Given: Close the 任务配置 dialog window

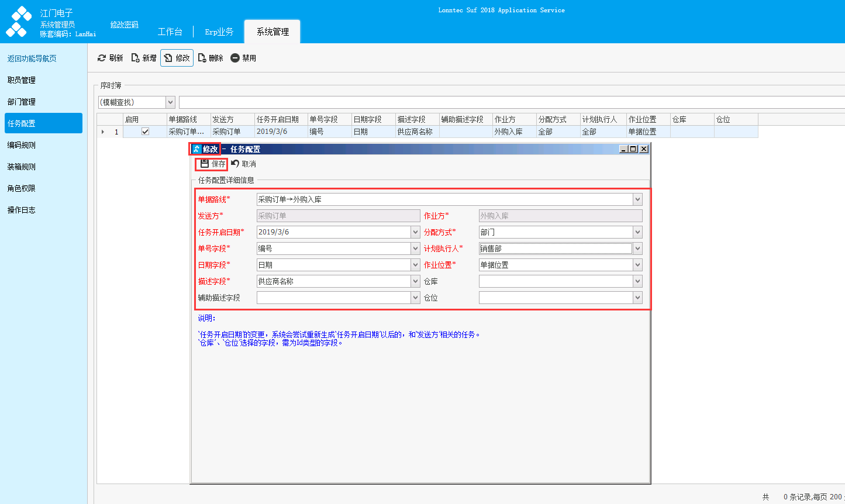Looking at the screenshot, I should [x=644, y=149].
